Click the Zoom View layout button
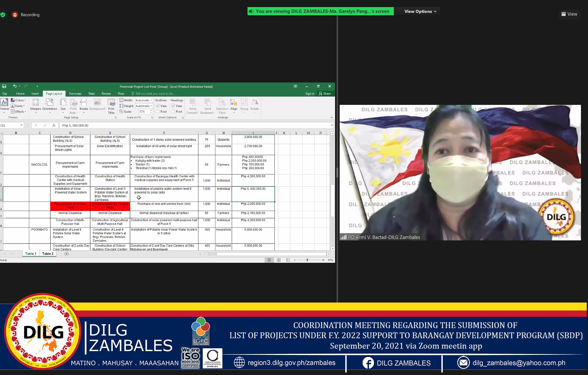This screenshot has height=375, width=588. 569,14
